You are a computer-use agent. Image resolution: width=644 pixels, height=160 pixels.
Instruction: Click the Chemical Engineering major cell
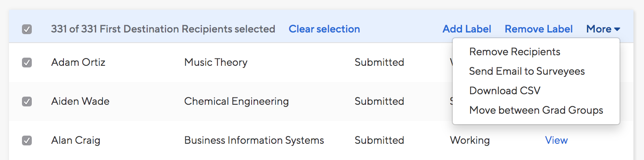coord(237,102)
